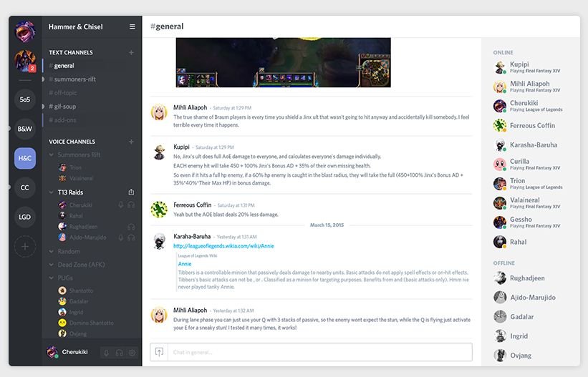
Task: Click Karaha-Baruha's avatar in chat message
Action: (159, 242)
